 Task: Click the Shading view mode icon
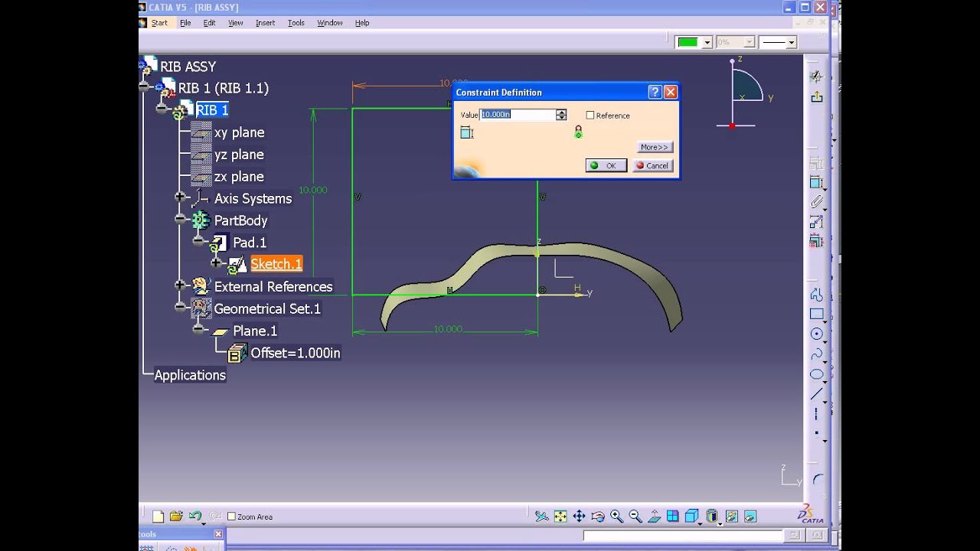(x=711, y=517)
